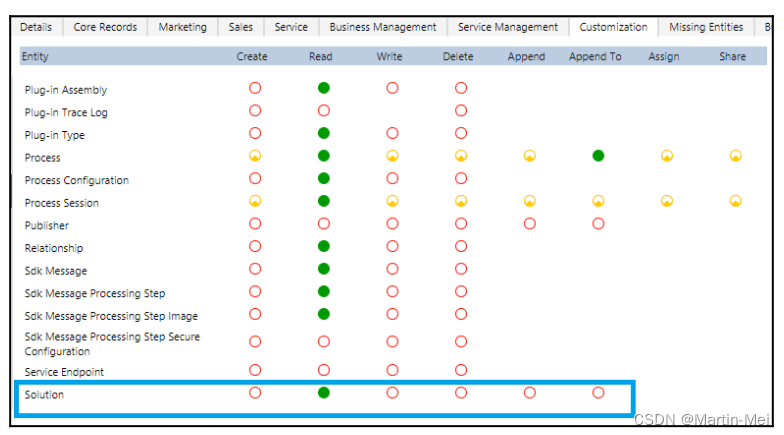The image size is (784, 435).
Task: Toggle Append To privilege for Publisher
Action: [x=598, y=224]
